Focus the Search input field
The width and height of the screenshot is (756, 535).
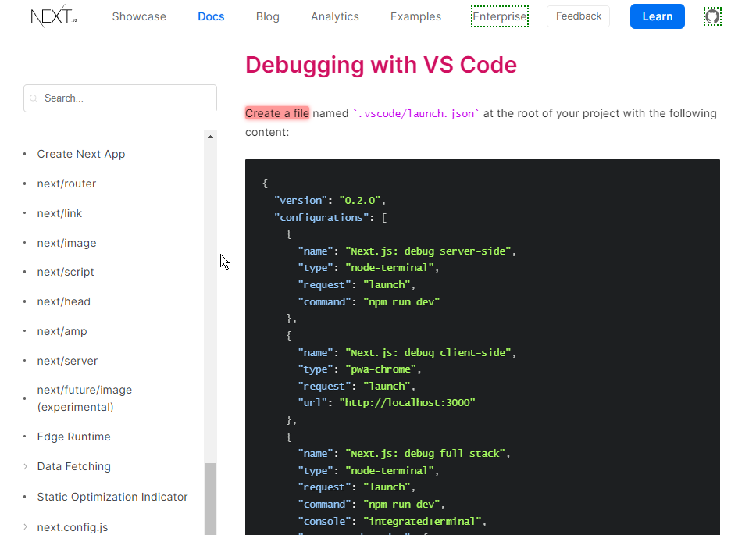(x=125, y=98)
